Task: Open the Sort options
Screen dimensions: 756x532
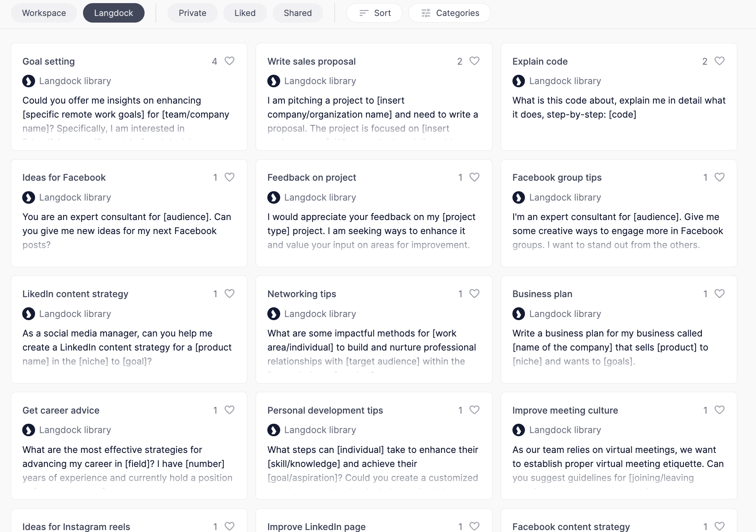Action: pos(374,13)
